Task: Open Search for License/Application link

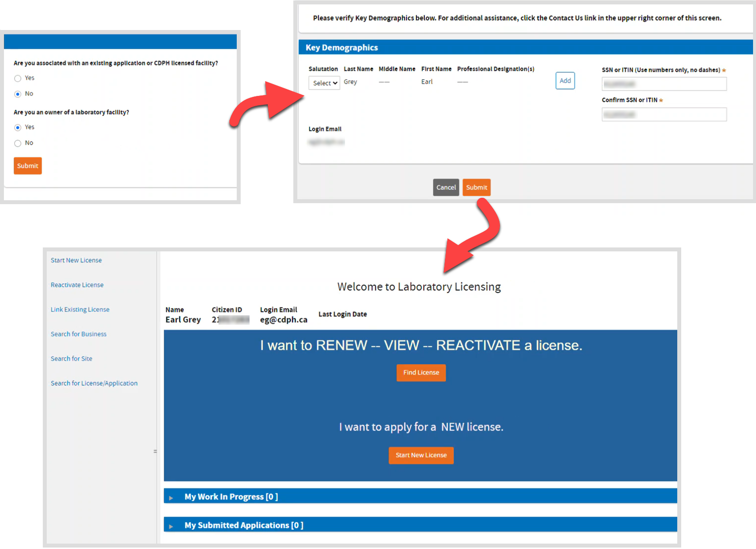Action: 94,383
